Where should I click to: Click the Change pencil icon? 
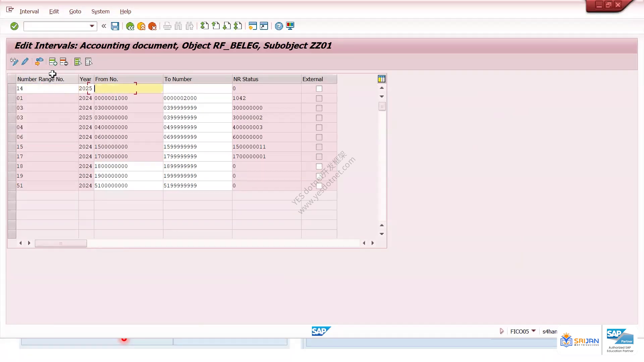[25, 62]
